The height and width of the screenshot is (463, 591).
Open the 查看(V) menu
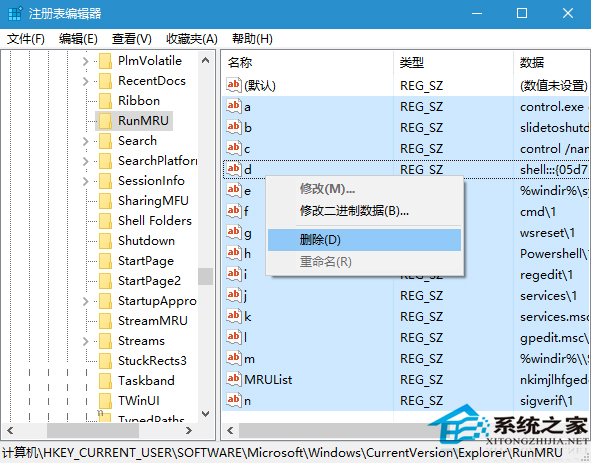coord(132,38)
